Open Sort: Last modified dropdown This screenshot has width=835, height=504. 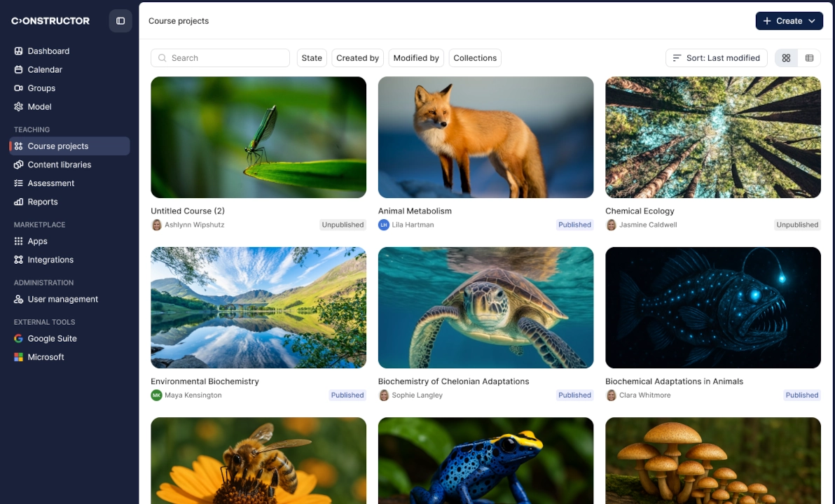tap(716, 58)
